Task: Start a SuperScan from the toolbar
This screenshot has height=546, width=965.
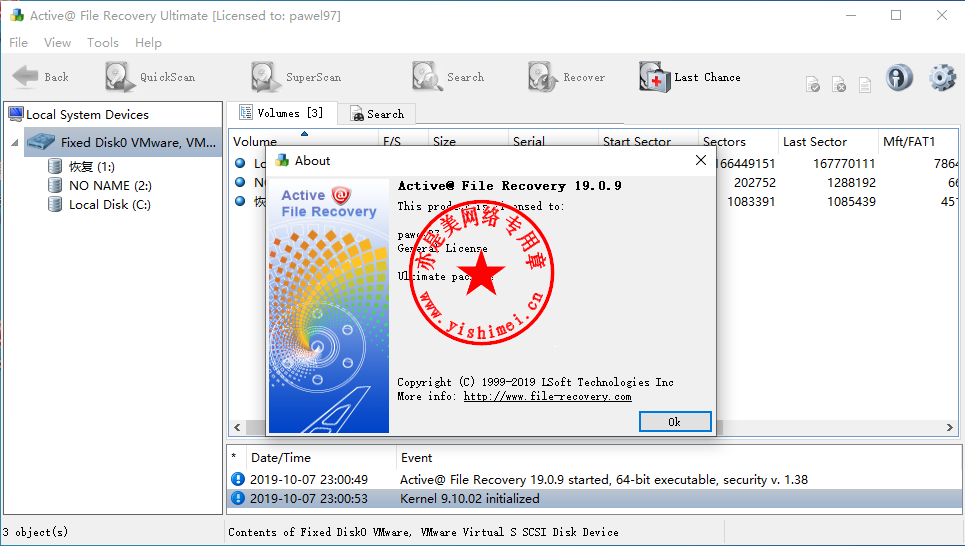Action: click(266, 77)
